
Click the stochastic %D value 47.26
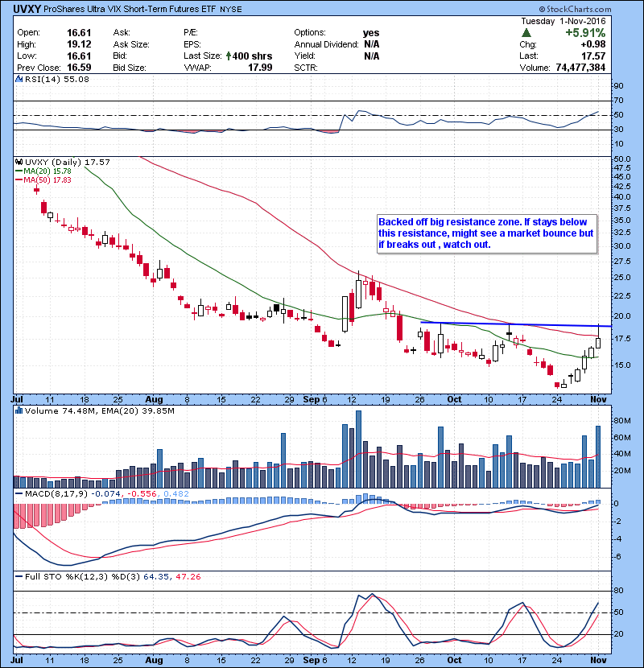(188, 576)
